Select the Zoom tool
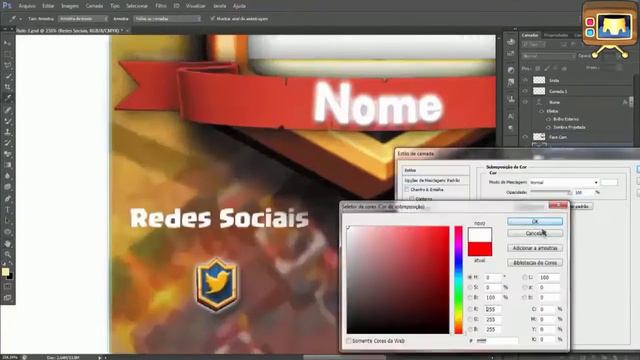 point(8,254)
